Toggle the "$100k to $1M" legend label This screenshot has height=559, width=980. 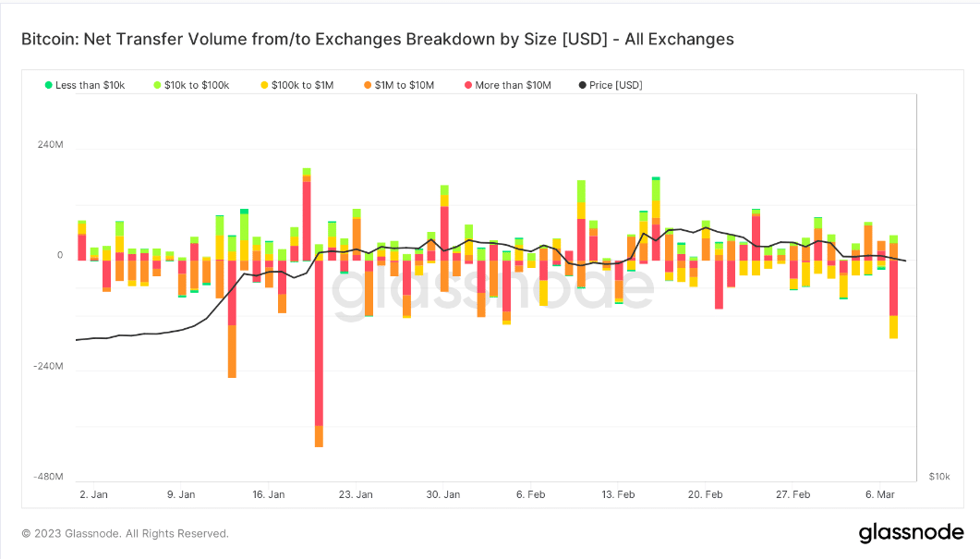click(302, 85)
